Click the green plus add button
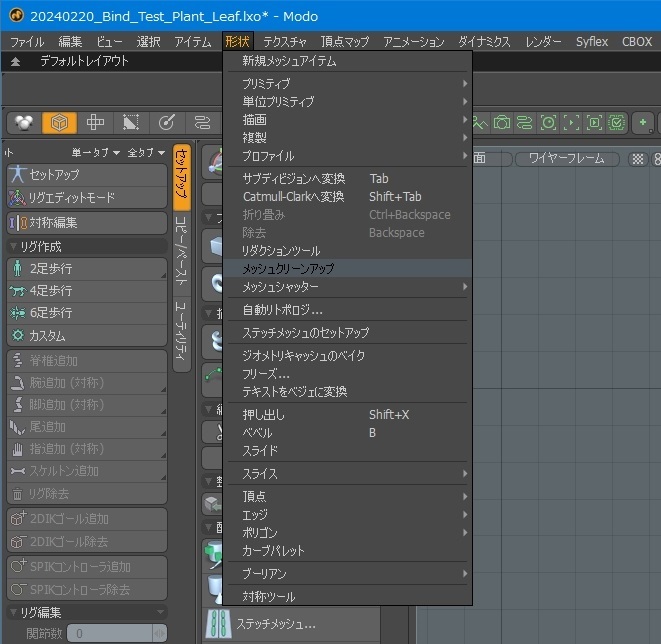The image size is (661, 644). pos(643,123)
